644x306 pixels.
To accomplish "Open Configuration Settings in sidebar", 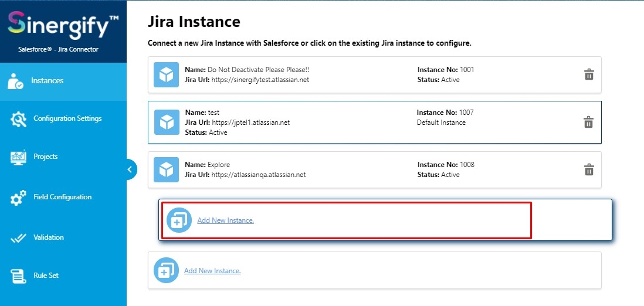I will click(63, 118).
